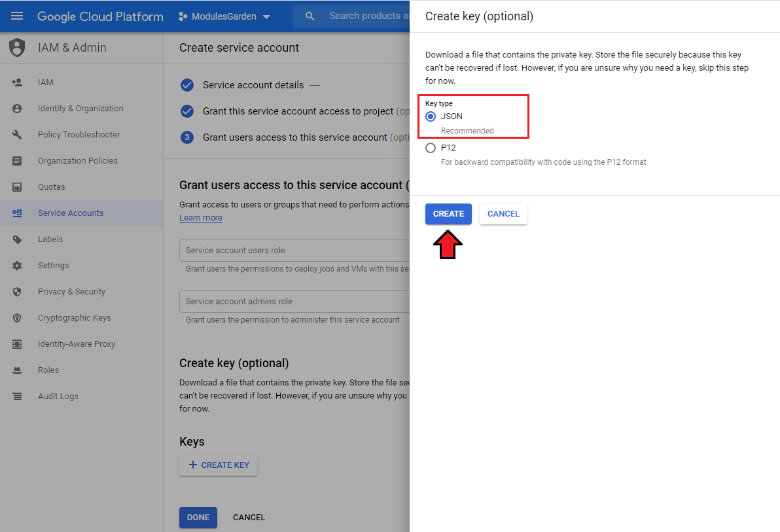
Task: Click the blue CREATE button
Action: pyautogui.click(x=448, y=214)
